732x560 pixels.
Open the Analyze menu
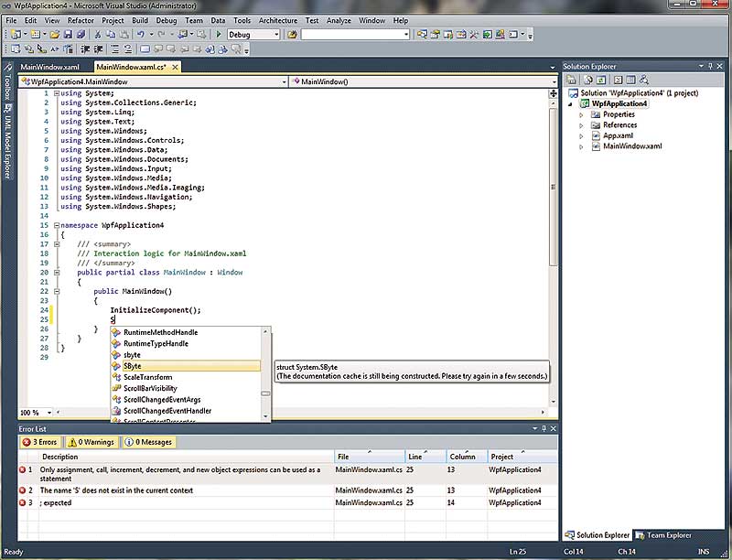pyautogui.click(x=339, y=20)
